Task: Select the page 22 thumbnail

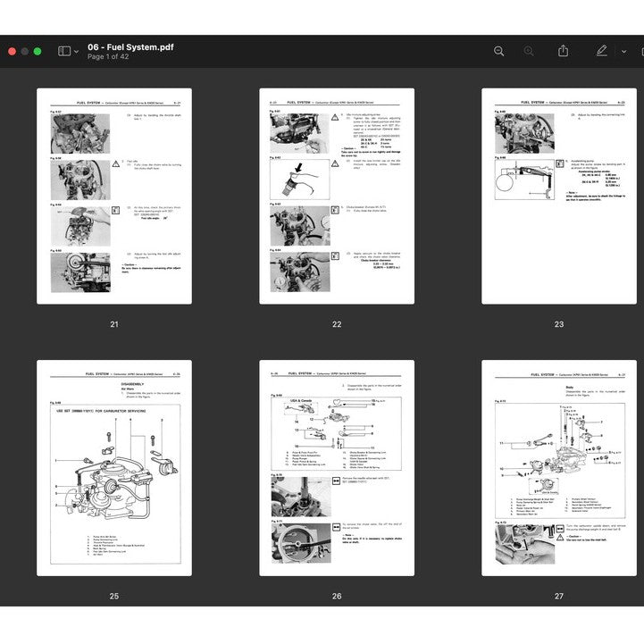Action: click(x=337, y=196)
